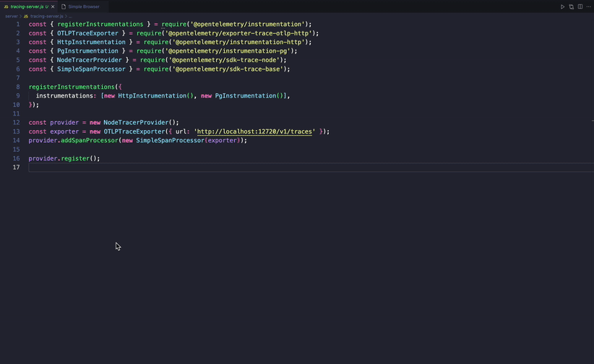The height and width of the screenshot is (364, 594).
Task: Click OTLPTraceExporter in the line 2 import
Action: tap(87, 33)
